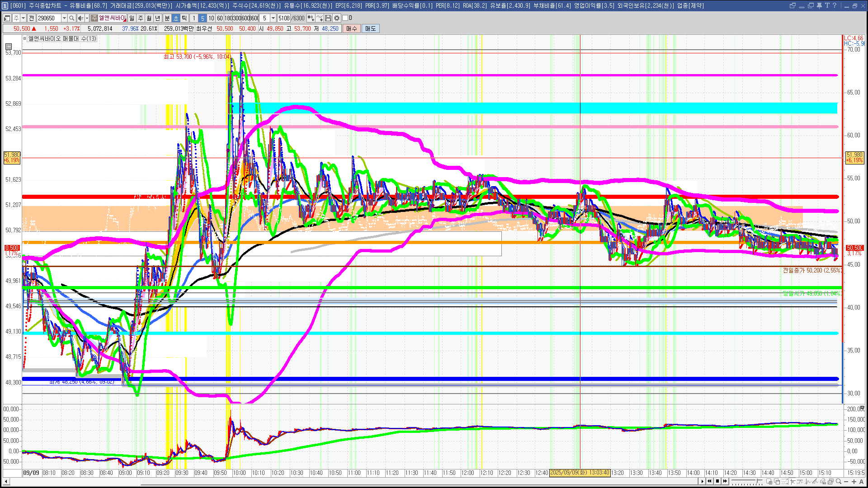The width and height of the screenshot is (868, 488).
Task: Zoom in chart with plus icon
Action: click(854, 482)
